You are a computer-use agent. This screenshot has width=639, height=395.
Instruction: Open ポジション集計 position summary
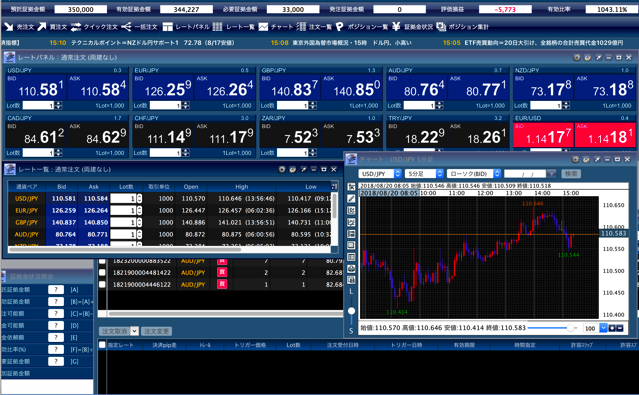463,27
